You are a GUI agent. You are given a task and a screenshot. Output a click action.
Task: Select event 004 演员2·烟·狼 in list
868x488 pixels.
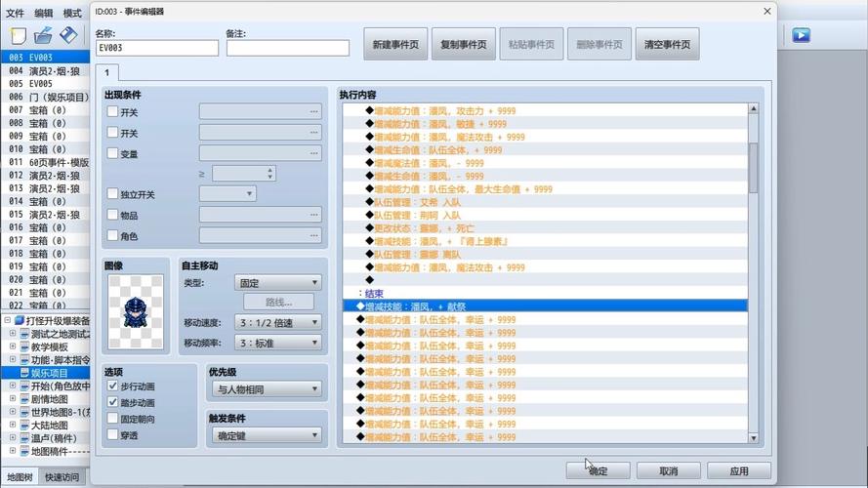[45, 71]
